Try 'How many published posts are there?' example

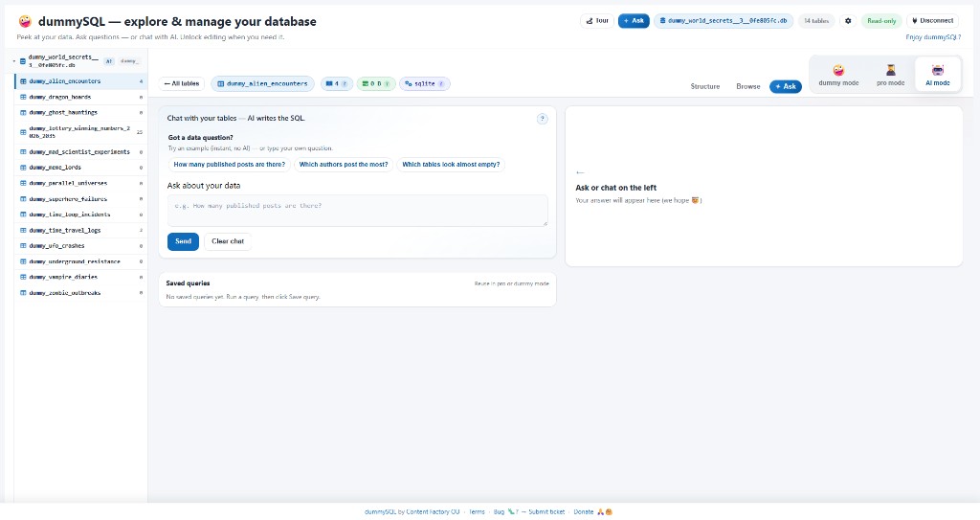[x=230, y=165]
